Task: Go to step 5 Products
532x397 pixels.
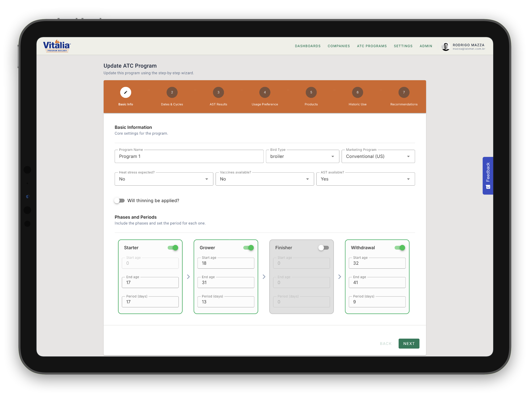Action: [311, 92]
